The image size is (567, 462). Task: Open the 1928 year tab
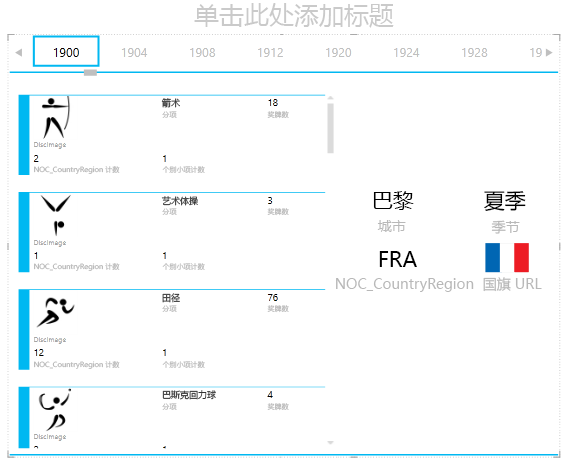pyautogui.click(x=474, y=53)
